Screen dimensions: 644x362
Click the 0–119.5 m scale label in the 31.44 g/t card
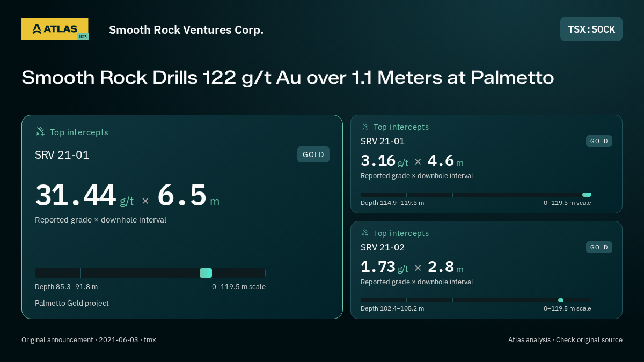(x=239, y=287)
